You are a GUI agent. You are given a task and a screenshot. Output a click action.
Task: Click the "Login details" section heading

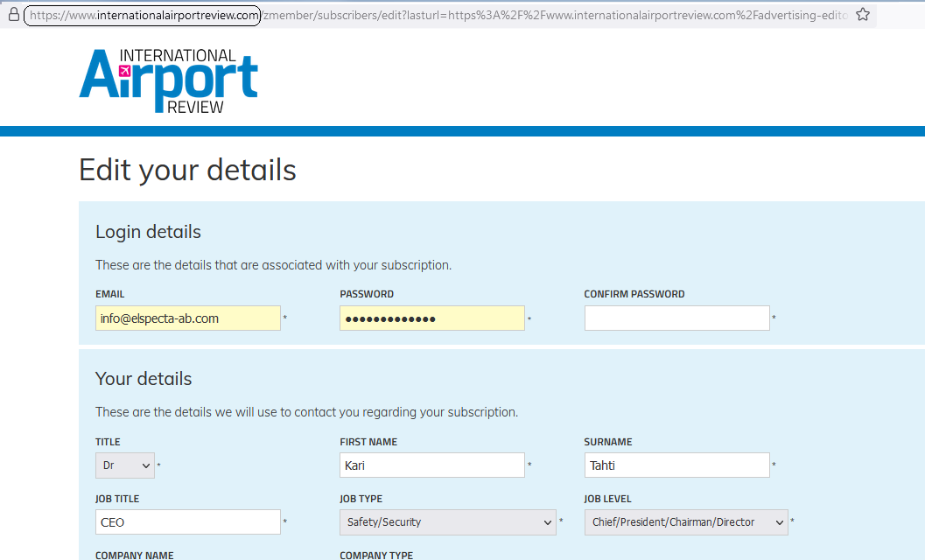coord(148,232)
